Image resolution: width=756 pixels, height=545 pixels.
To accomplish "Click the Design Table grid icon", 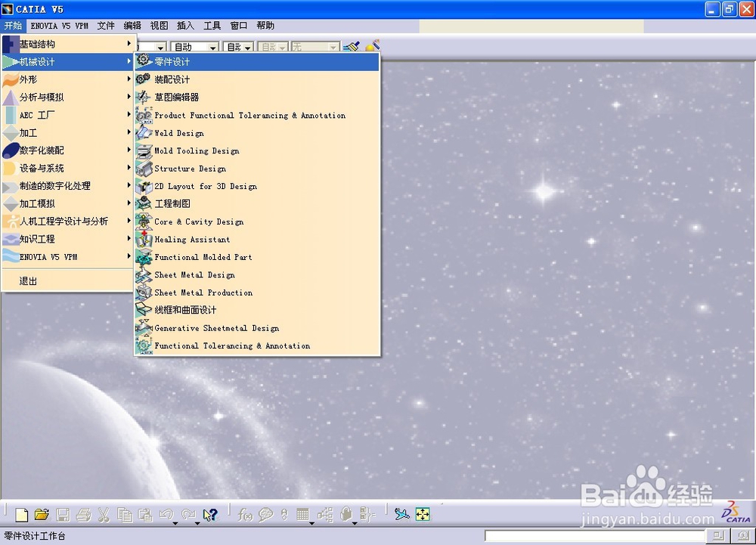I will coord(303,515).
